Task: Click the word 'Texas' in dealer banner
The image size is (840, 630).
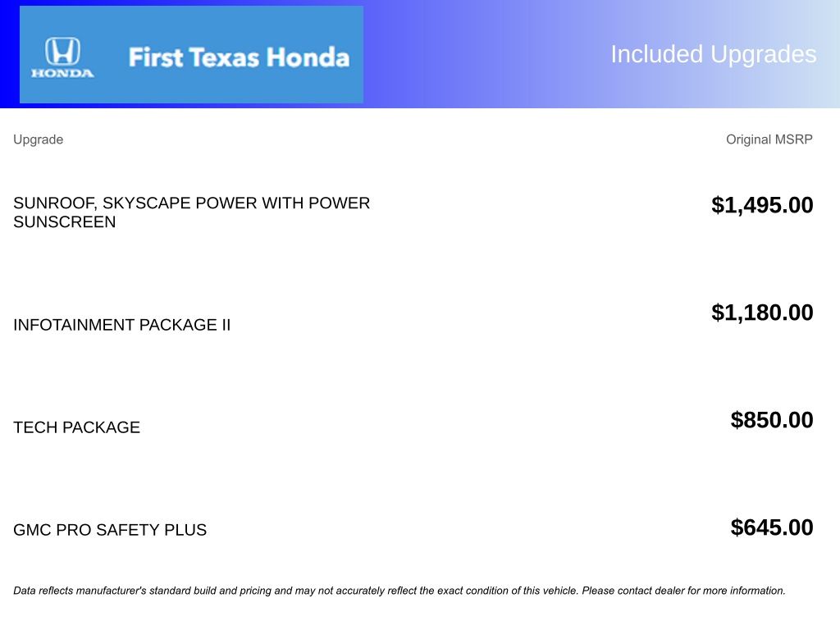Action: (223, 57)
